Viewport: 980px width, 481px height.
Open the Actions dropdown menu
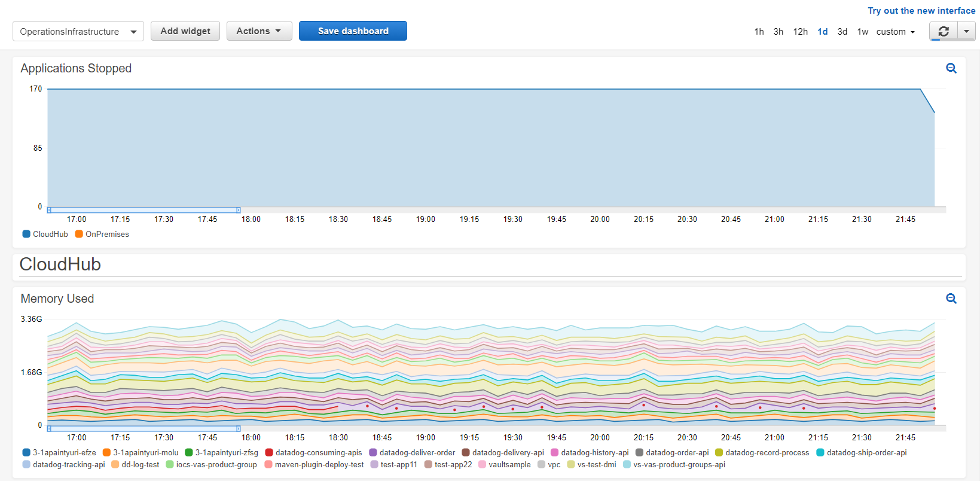pyautogui.click(x=259, y=31)
